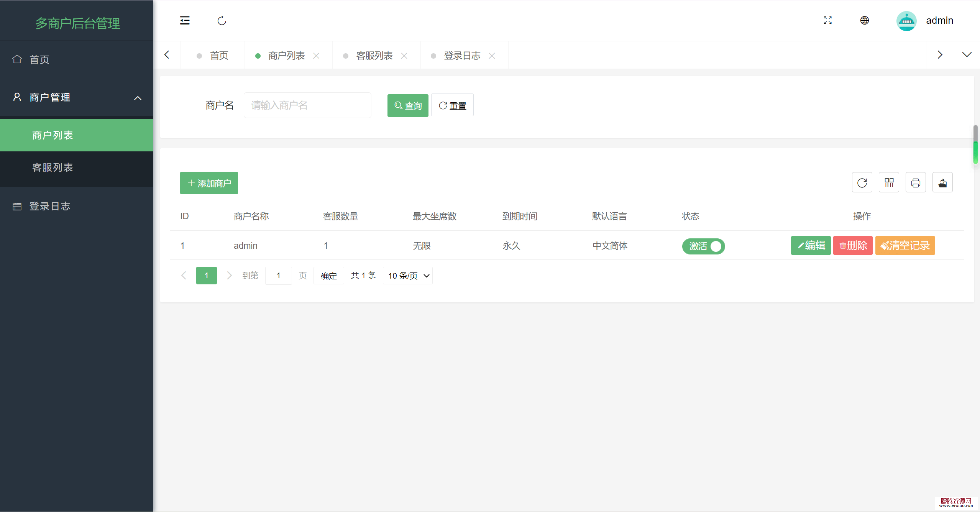Viewport: 980px width, 512px height.
Task: Click the 编辑 button for admin
Action: pos(811,245)
